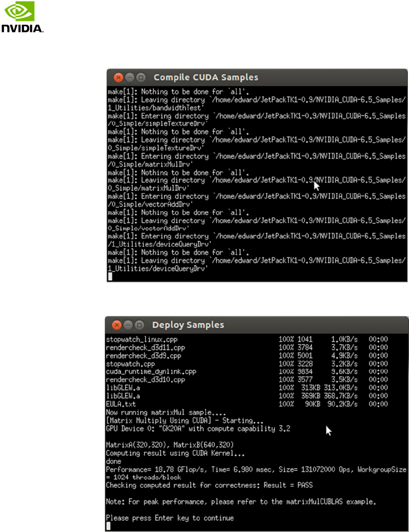Click the Deploy Samples title bar text

188,325
